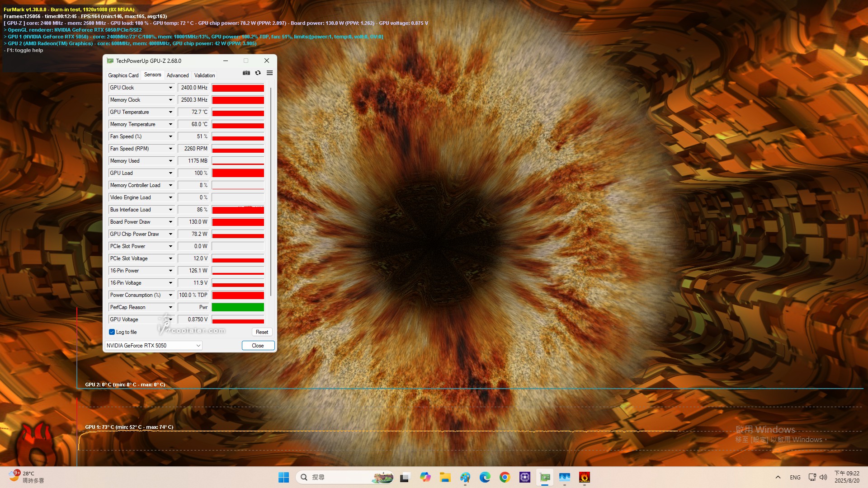Screen dimensions: 868x488
Task: Open Task View on the taskbar
Action: [x=405, y=477]
